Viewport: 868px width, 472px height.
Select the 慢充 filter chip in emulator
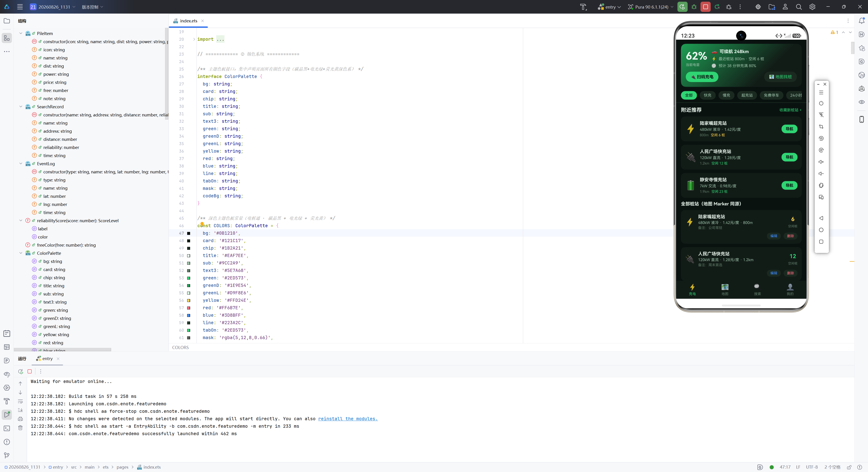coord(726,95)
